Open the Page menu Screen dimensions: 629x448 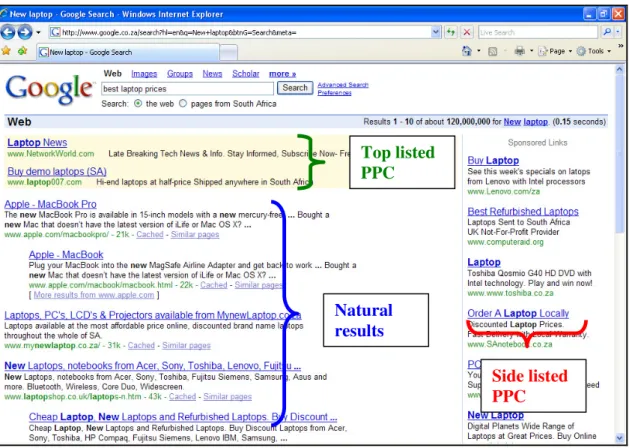[x=555, y=51]
